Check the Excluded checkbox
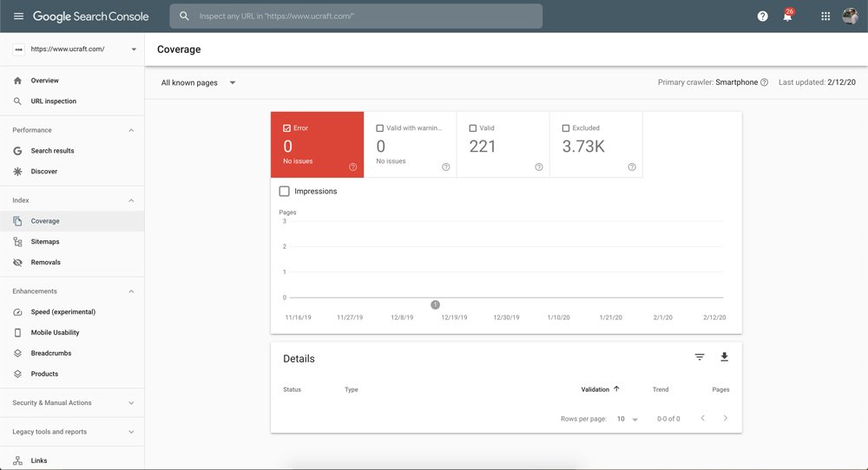Image resolution: width=868 pixels, height=470 pixels. click(566, 128)
